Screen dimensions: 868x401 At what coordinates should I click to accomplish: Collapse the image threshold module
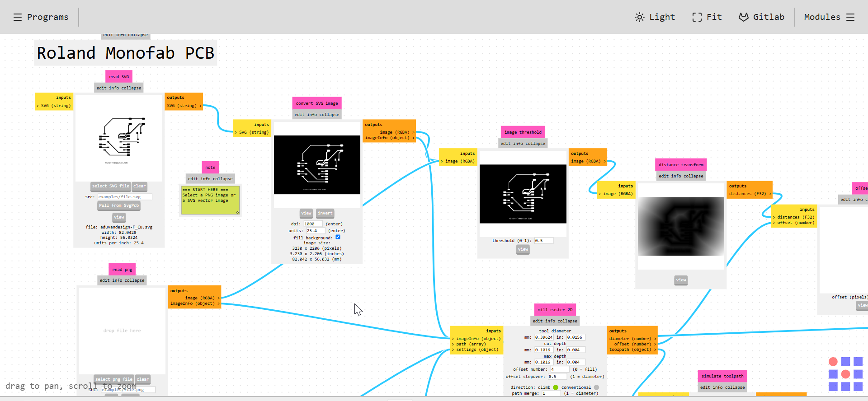click(x=535, y=144)
